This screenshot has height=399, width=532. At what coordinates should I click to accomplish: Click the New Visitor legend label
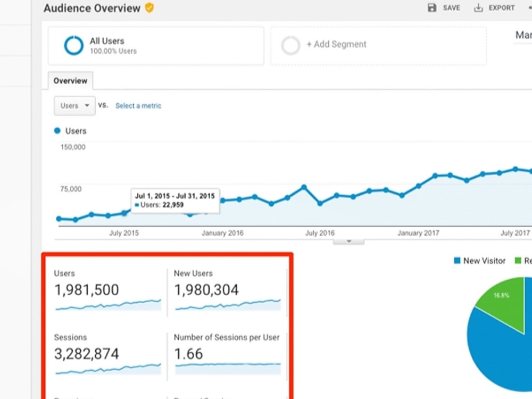click(484, 261)
